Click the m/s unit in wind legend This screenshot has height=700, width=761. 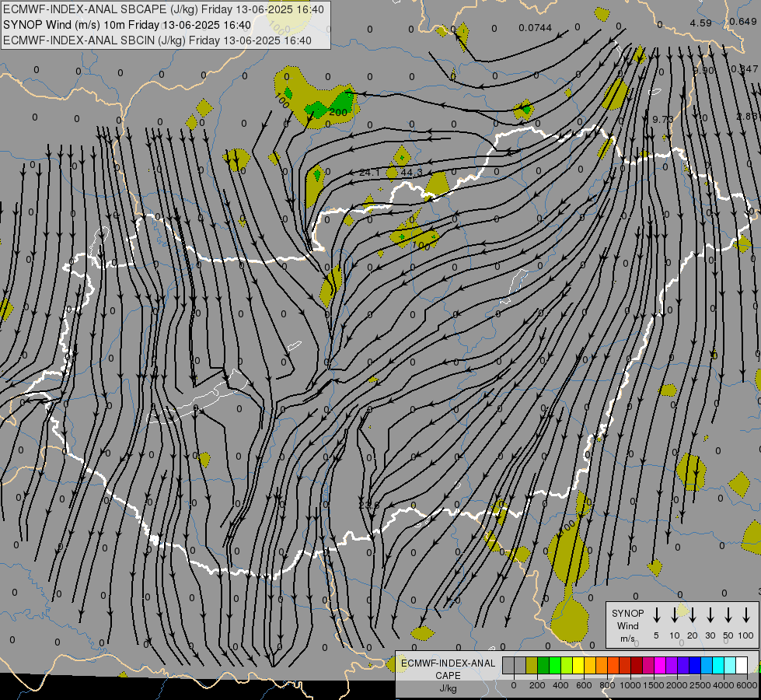point(627,639)
